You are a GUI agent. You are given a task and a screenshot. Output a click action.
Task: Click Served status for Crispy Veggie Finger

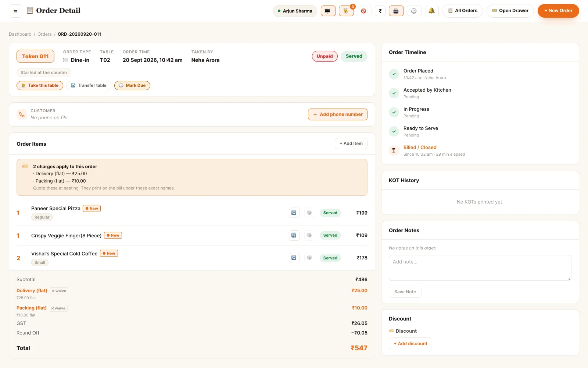click(330, 236)
